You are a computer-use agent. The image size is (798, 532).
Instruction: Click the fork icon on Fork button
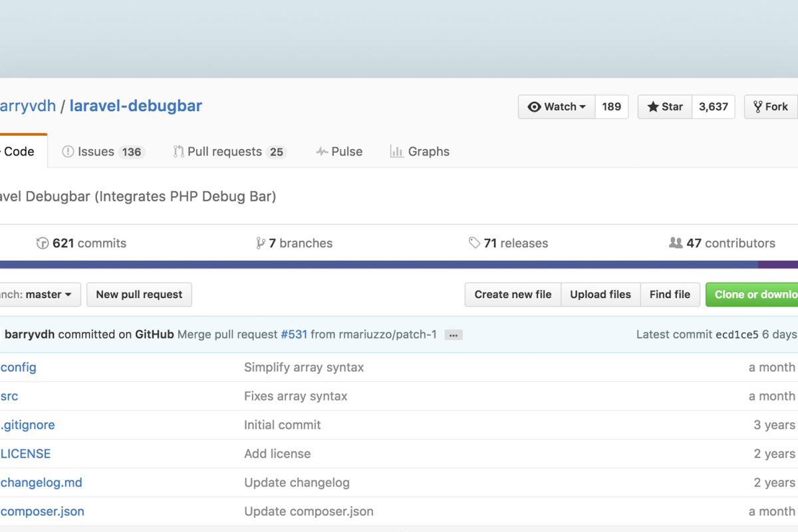757,106
